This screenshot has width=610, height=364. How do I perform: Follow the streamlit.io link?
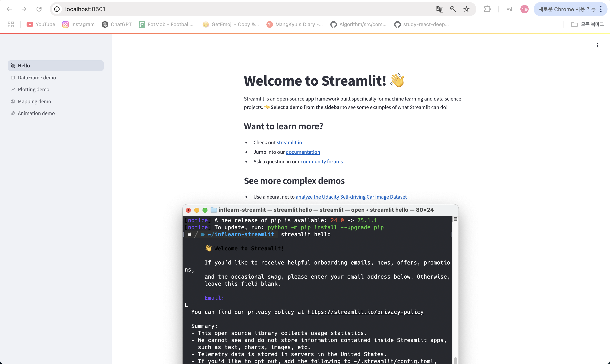point(289,142)
